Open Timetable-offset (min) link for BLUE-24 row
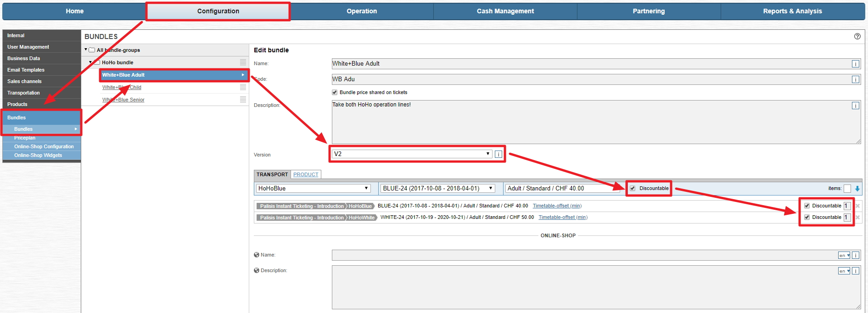This screenshot has width=868, height=313. [x=557, y=206]
